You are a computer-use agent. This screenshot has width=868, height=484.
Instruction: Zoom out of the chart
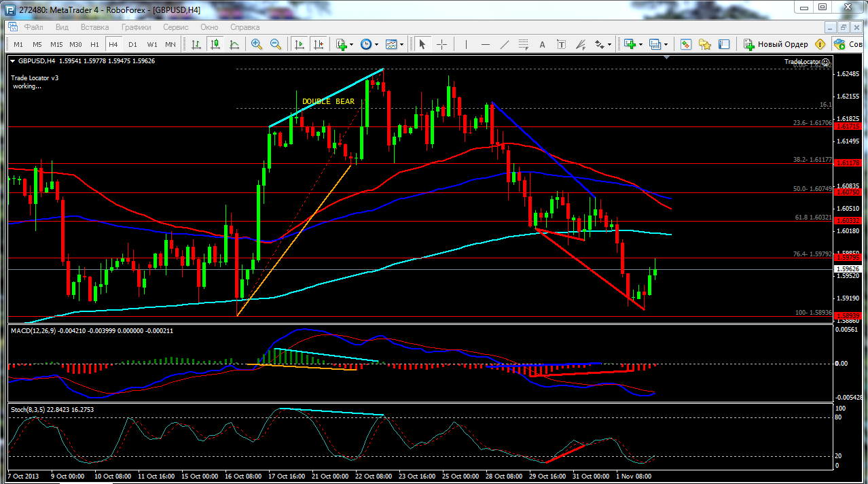pos(276,44)
